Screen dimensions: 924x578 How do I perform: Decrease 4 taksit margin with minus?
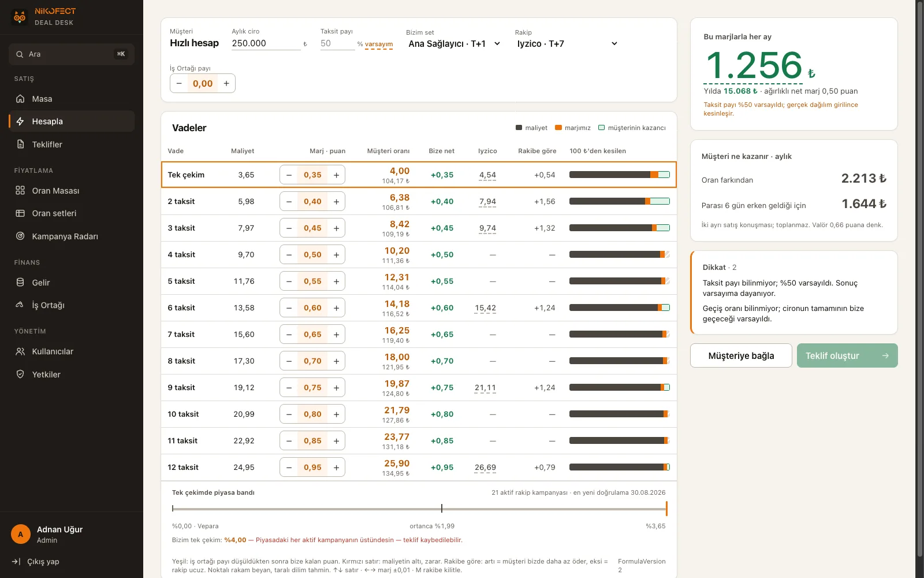[289, 254]
